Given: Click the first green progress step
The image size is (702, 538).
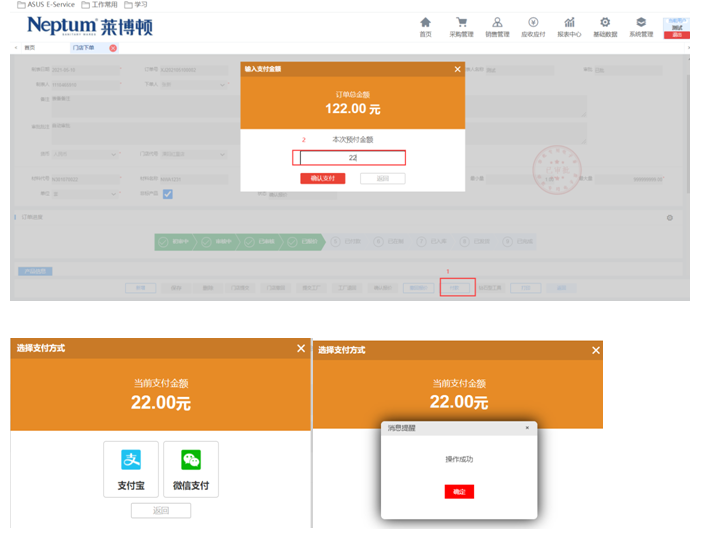Looking at the screenshot, I should 175,242.
